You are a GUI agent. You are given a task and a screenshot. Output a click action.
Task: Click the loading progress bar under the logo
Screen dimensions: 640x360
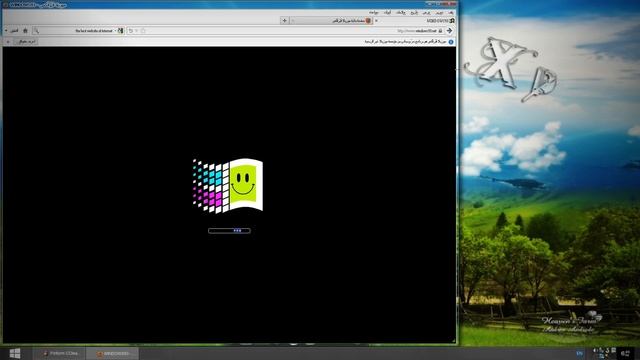[x=229, y=231]
